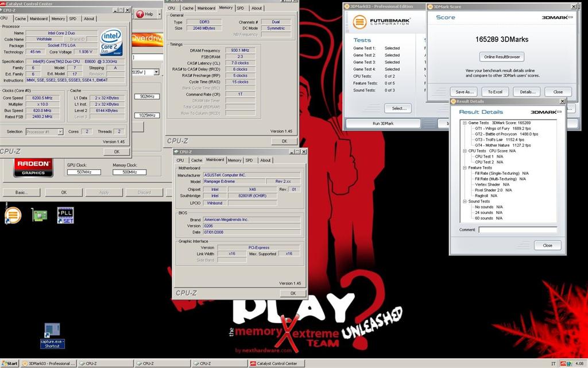588x368 pixels.
Task: Click OK in the CPU-Z Motherboard window
Action: [x=293, y=294]
